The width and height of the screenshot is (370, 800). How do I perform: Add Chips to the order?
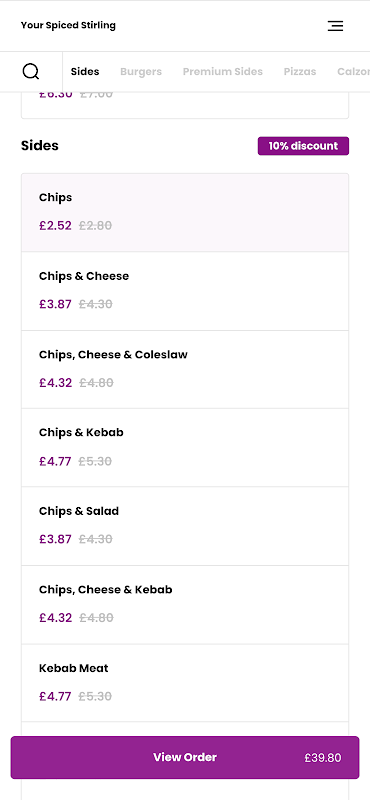[x=185, y=212]
